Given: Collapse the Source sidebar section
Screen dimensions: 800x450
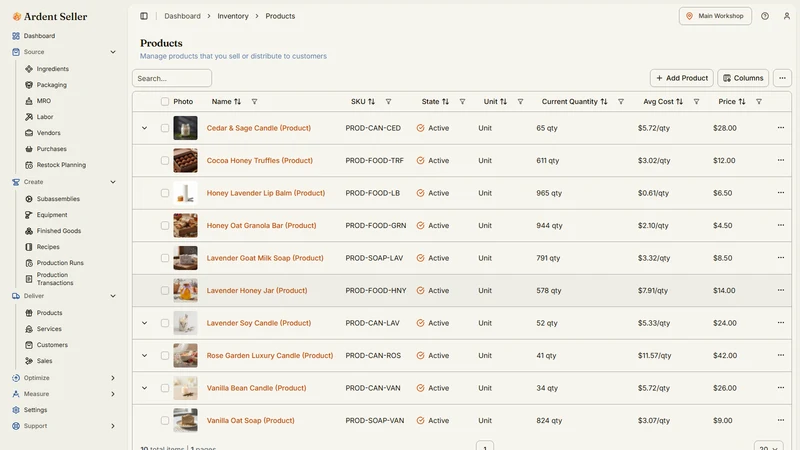Looking at the screenshot, I should 113,52.
